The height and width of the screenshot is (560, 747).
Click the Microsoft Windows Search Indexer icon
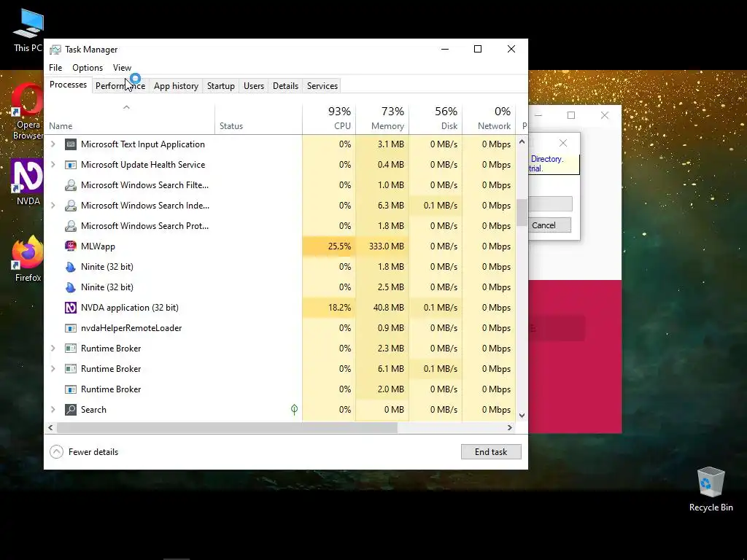tap(71, 206)
